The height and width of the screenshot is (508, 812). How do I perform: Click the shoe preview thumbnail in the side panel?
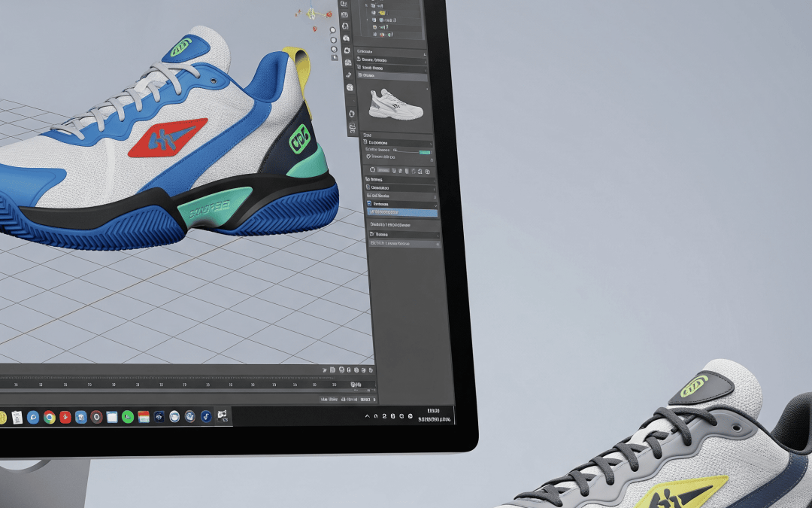pos(395,104)
